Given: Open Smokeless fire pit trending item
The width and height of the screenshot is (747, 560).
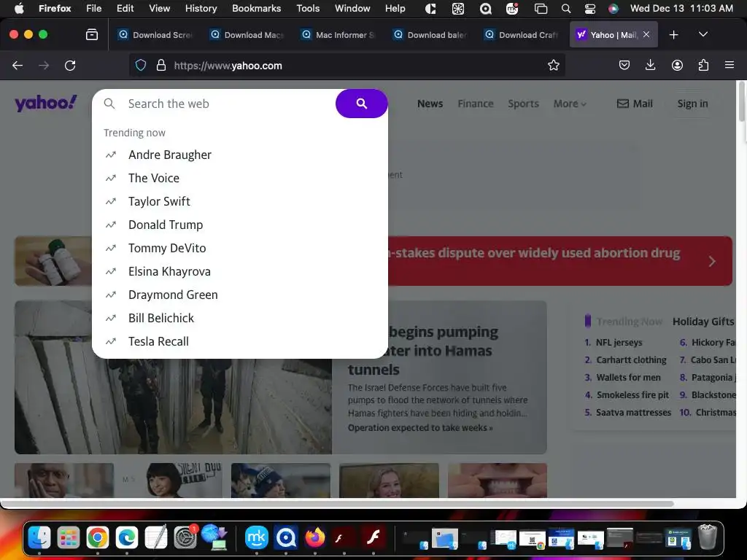Looking at the screenshot, I should [632, 394].
